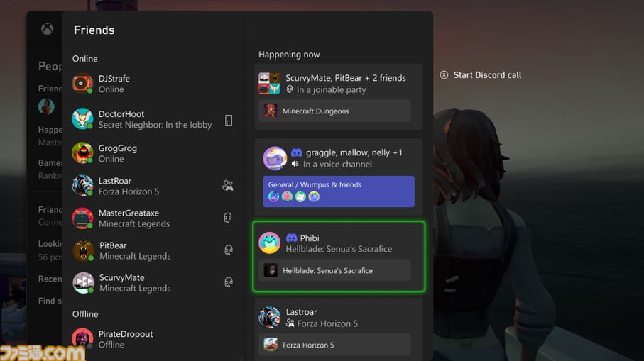Open LastRoar's avatar in Online list

pyautogui.click(x=82, y=185)
